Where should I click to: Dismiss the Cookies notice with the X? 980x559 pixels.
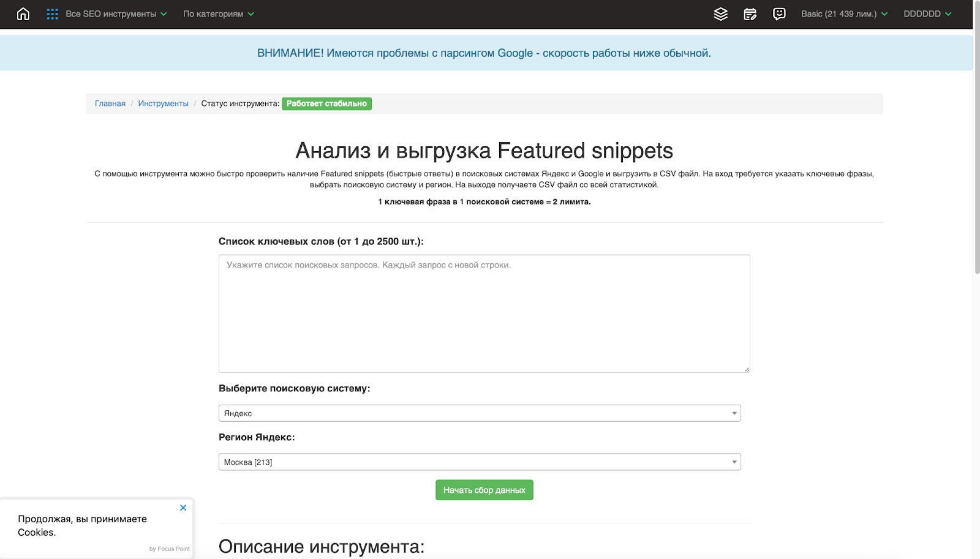pos(183,508)
